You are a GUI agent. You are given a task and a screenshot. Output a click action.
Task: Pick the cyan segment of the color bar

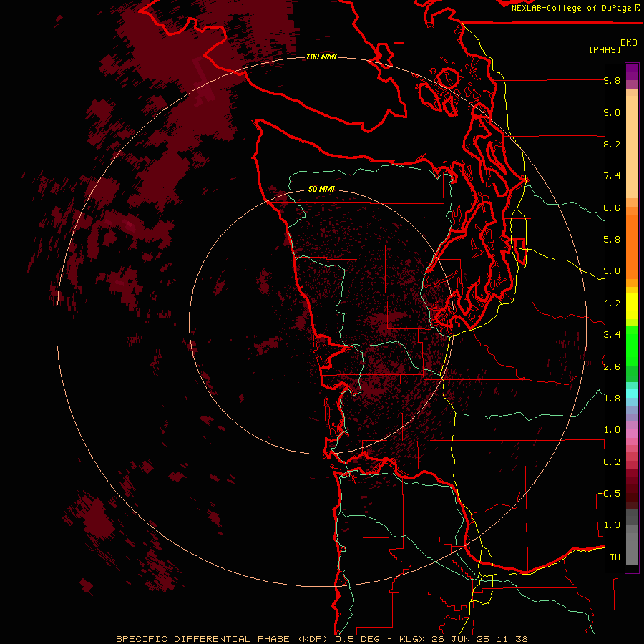coord(632,394)
